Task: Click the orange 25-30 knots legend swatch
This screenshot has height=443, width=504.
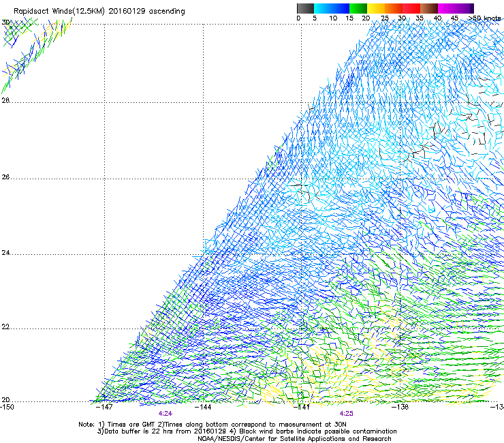Action: (x=394, y=8)
